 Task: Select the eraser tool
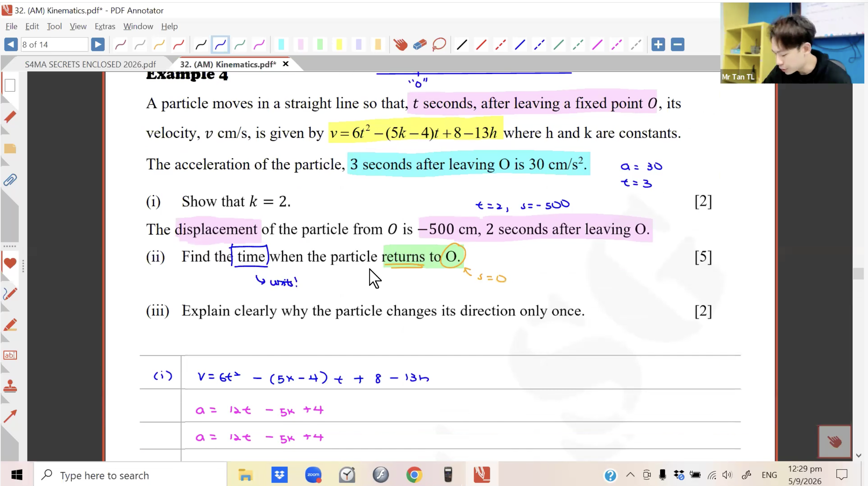pyautogui.click(x=420, y=45)
